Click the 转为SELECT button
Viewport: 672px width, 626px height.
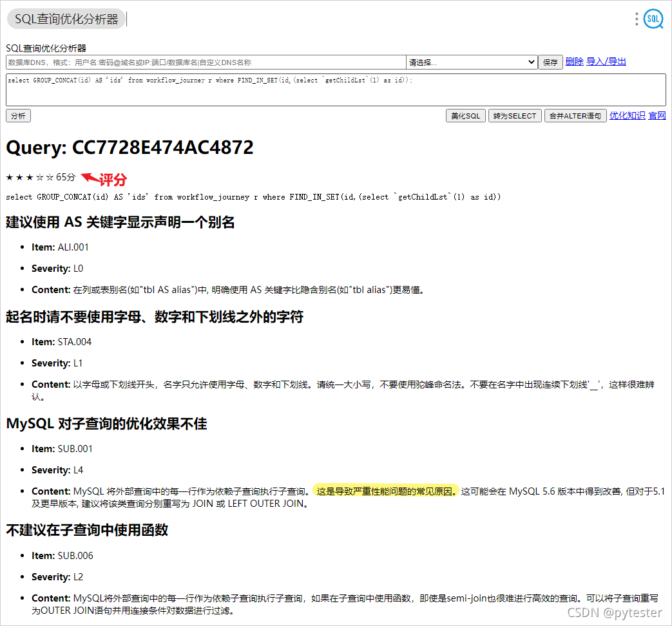point(515,116)
